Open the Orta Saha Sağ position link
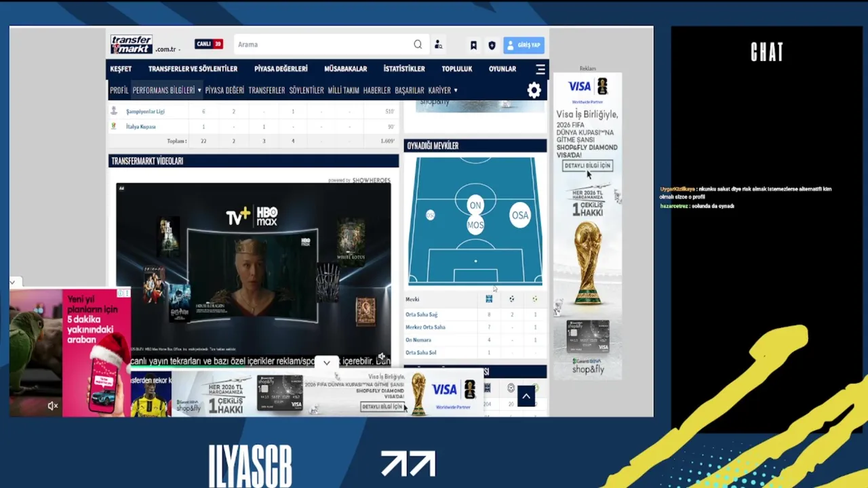 point(421,314)
